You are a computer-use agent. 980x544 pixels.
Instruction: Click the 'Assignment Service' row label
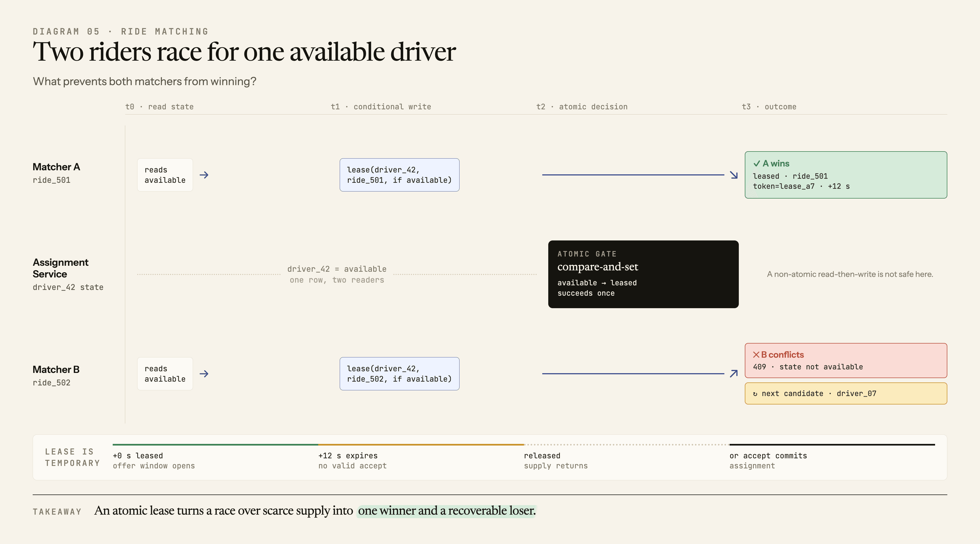tap(60, 268)
